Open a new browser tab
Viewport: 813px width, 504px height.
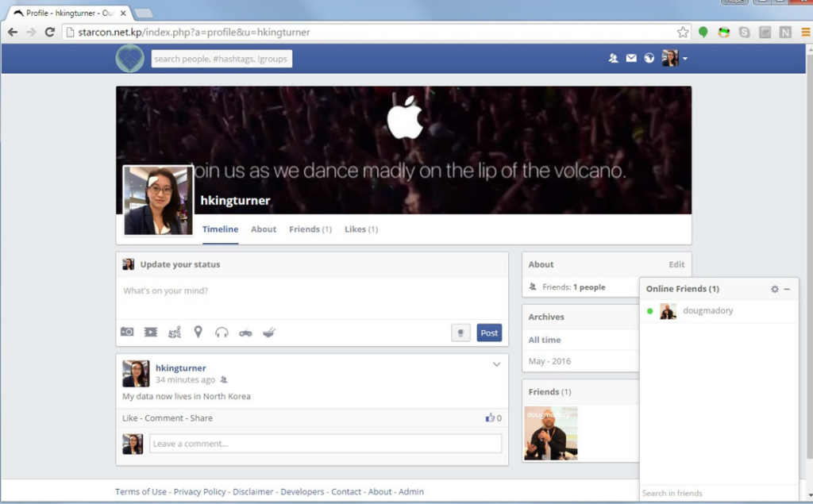coord(144,13)
